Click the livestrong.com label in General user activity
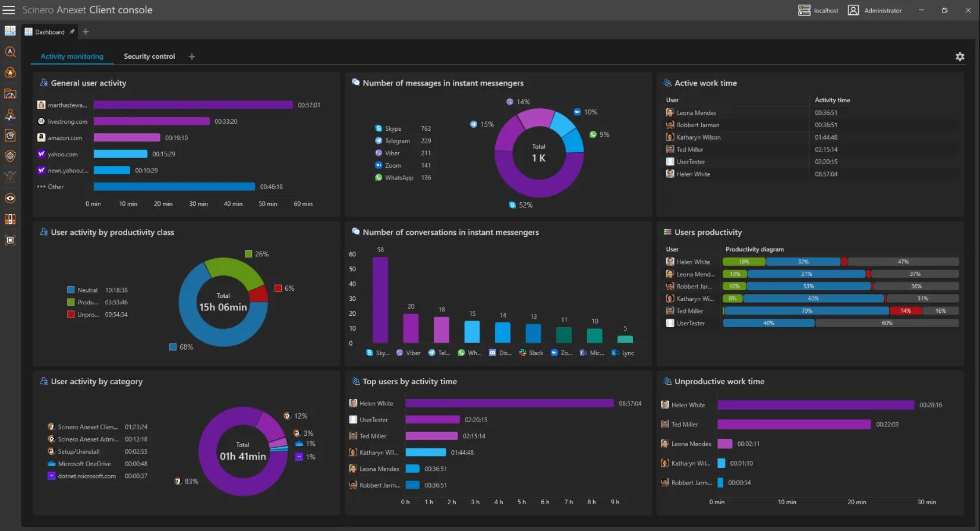This screenshot has height=531, width=980. click(68, 121)
